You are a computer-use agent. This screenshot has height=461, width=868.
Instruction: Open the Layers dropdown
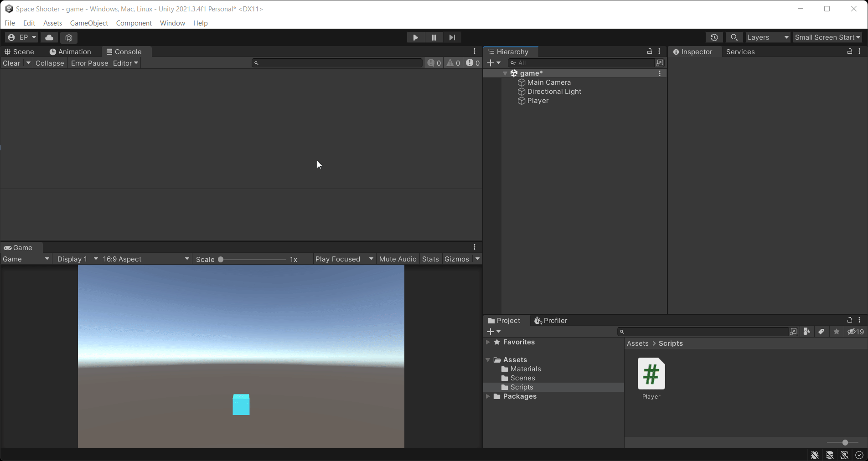coord(767,37)
